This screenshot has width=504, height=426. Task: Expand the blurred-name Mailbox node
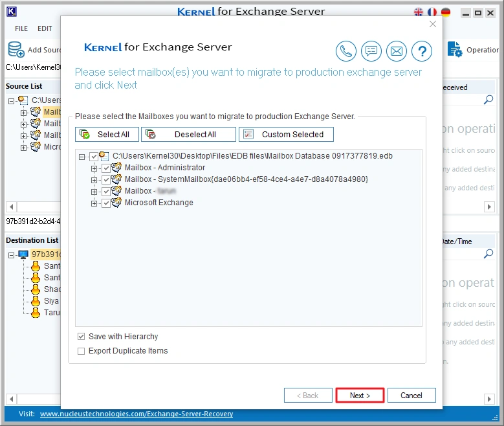click(x=94, y=192)
